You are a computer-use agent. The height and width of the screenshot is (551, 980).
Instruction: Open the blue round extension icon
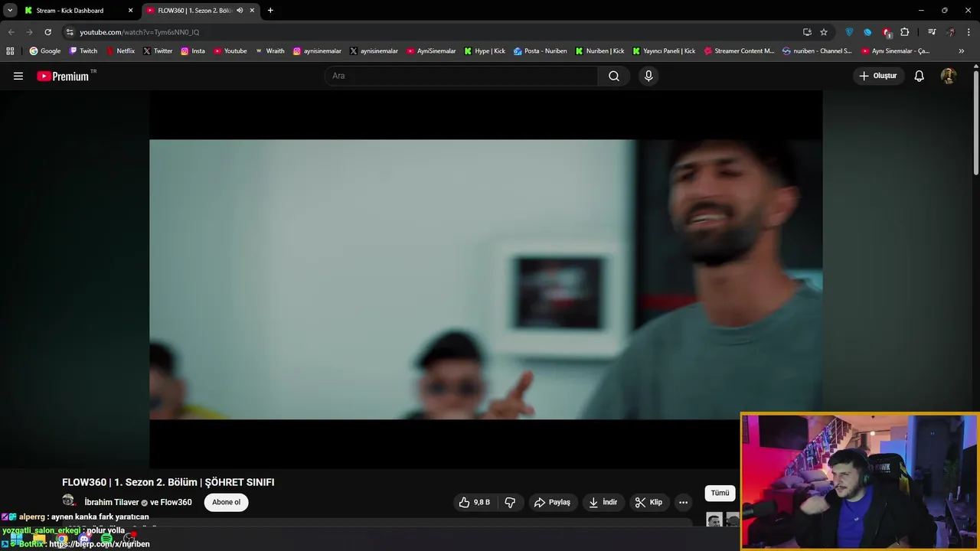click(x=867, y=32)
